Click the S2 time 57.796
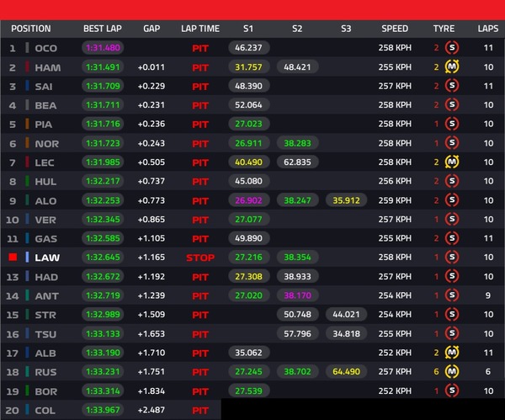Image resolution: width=505 pixels, height=420 pixels. click(x=297, y=333)
